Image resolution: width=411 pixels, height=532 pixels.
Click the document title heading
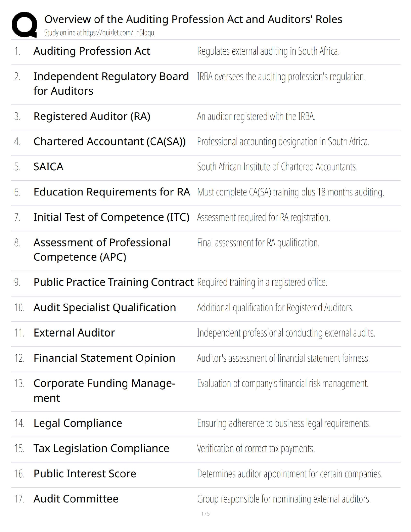(x=193, y=19)
